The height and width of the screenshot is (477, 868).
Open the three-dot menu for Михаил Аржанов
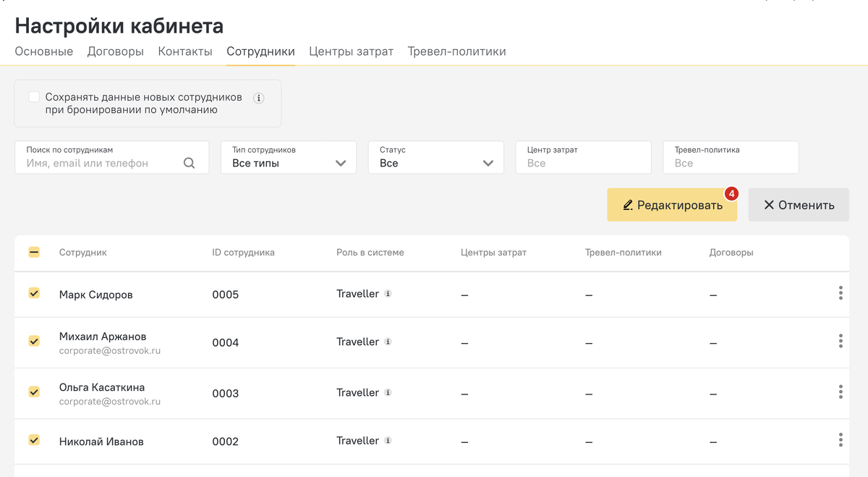pyautogui.click(x=841, y=341)
